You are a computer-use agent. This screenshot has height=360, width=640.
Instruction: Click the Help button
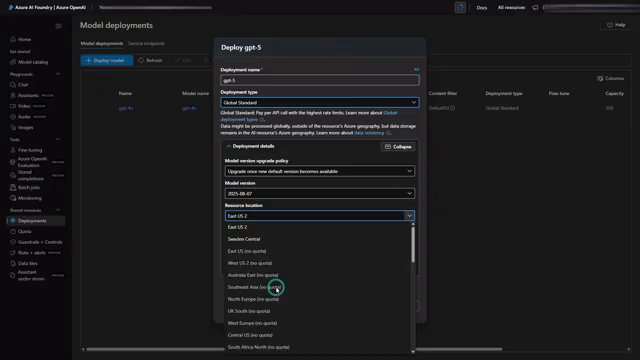pyautogui.click(x=616, y=25)
